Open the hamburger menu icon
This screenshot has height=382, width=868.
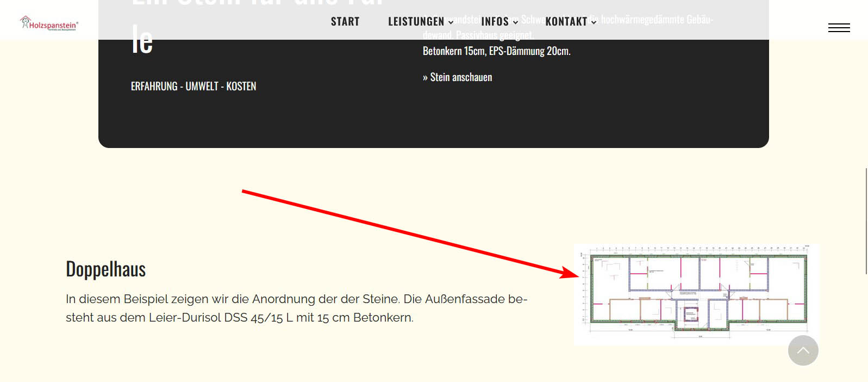coord(839,28)
